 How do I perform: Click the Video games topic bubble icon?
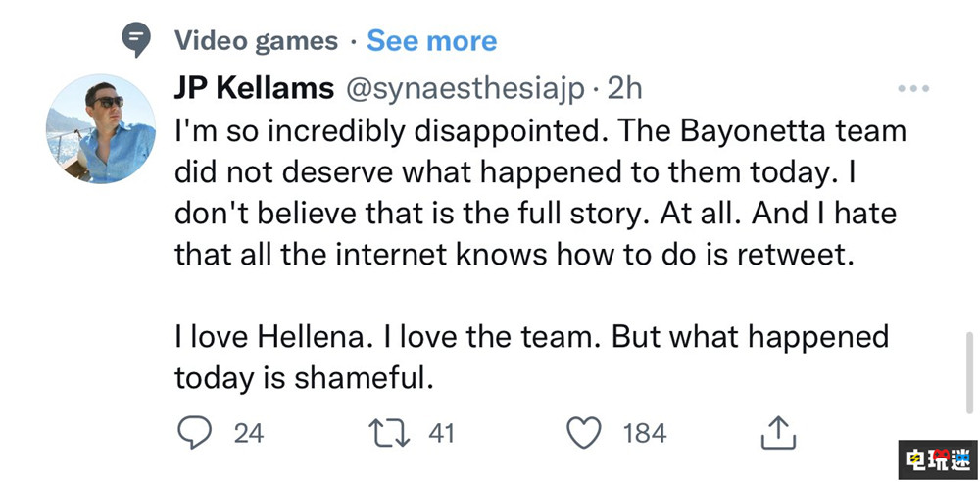[135, 40]
